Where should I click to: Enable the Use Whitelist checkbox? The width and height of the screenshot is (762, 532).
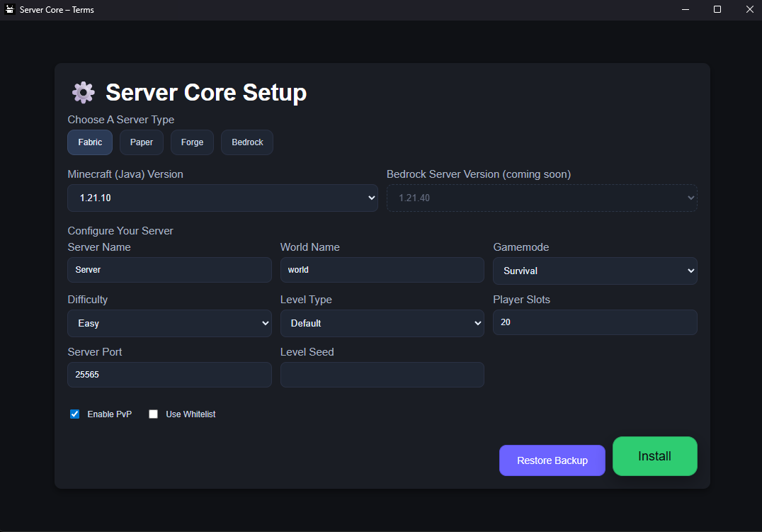[x=153, y=414]
